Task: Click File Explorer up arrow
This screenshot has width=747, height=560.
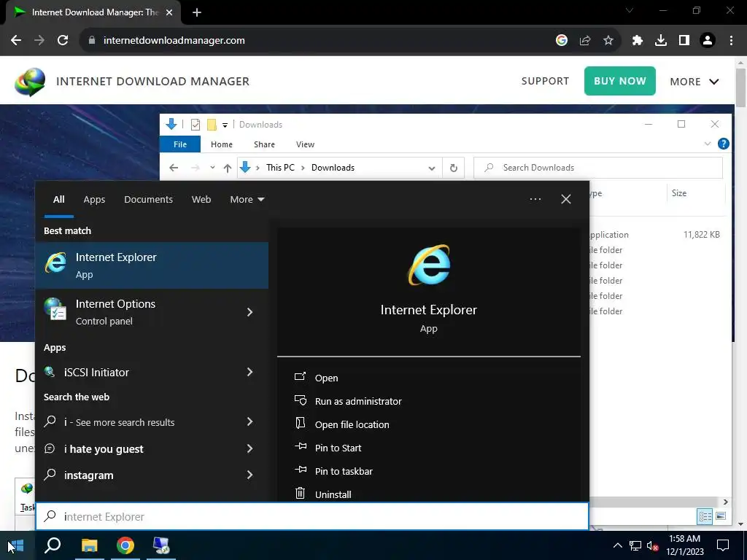Action: tap(228, 168)
